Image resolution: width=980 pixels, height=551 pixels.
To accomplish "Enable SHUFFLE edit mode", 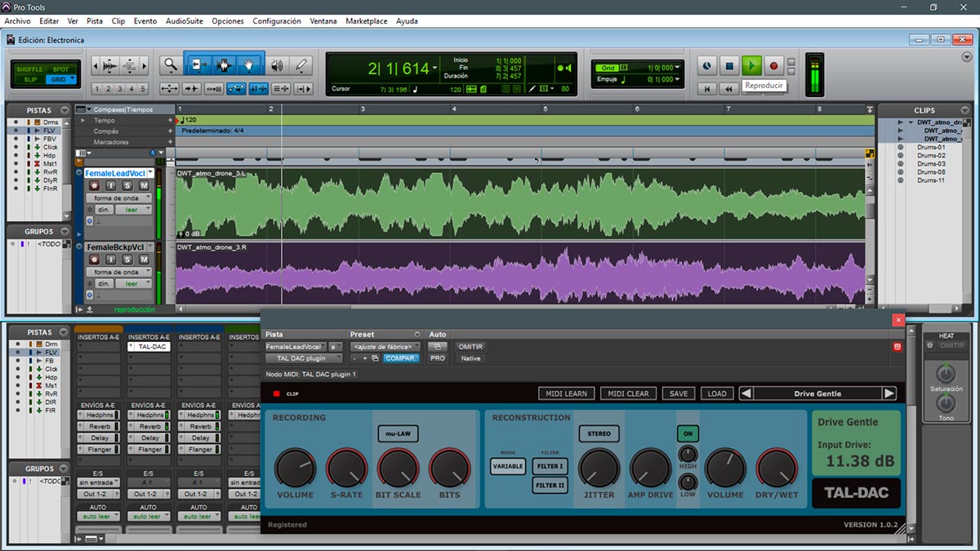I will pos(29,69).
